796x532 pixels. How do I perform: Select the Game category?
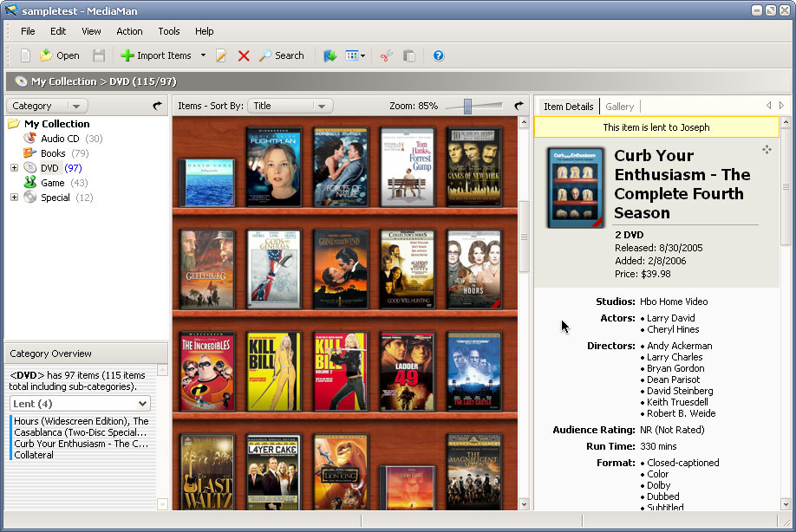coord(52,183)
